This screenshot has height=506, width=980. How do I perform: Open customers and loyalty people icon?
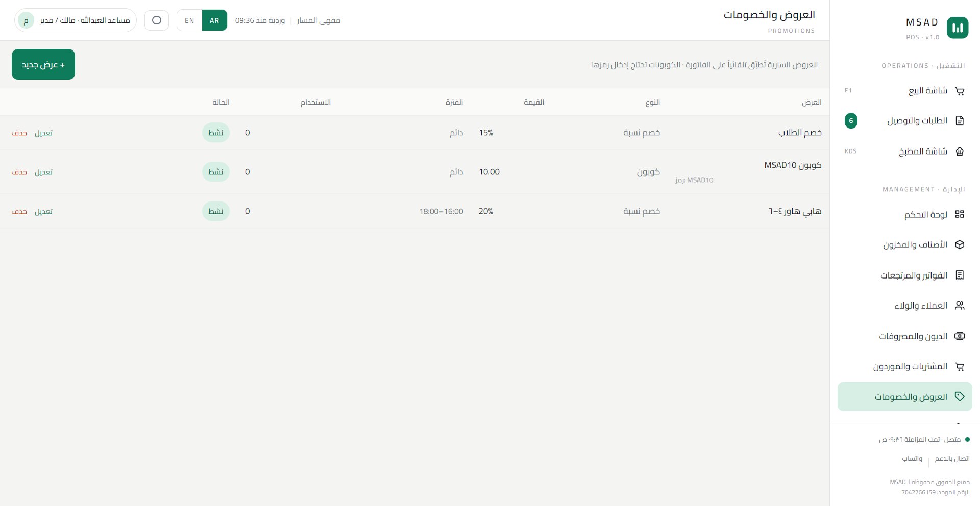960,306
